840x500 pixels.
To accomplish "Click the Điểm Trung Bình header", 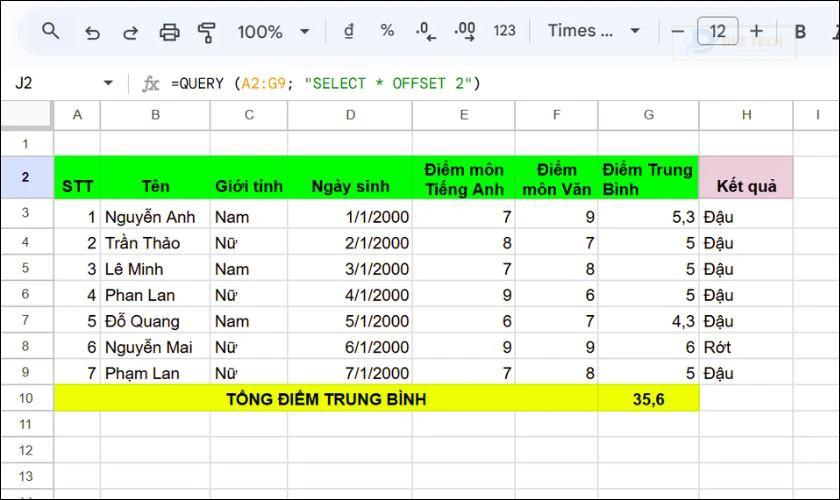I will pyautogui.click(x=648, y=178).
